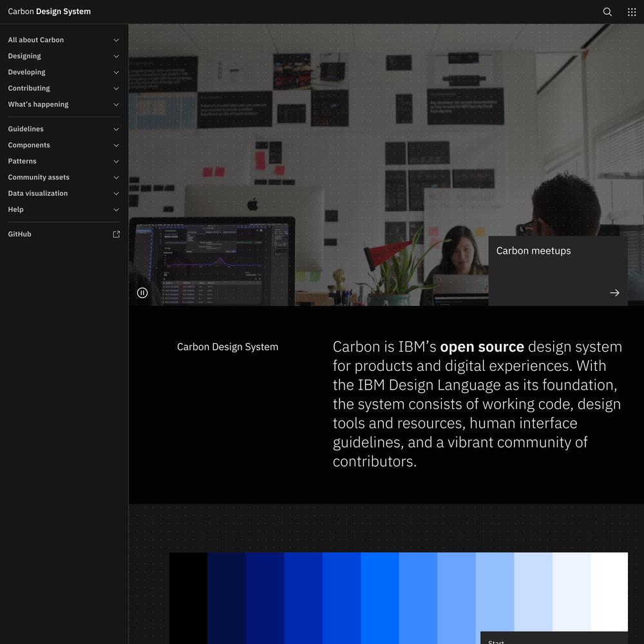Click the 'open source' bold text
The width and height of the screenshot is (644, 644).
482,347
